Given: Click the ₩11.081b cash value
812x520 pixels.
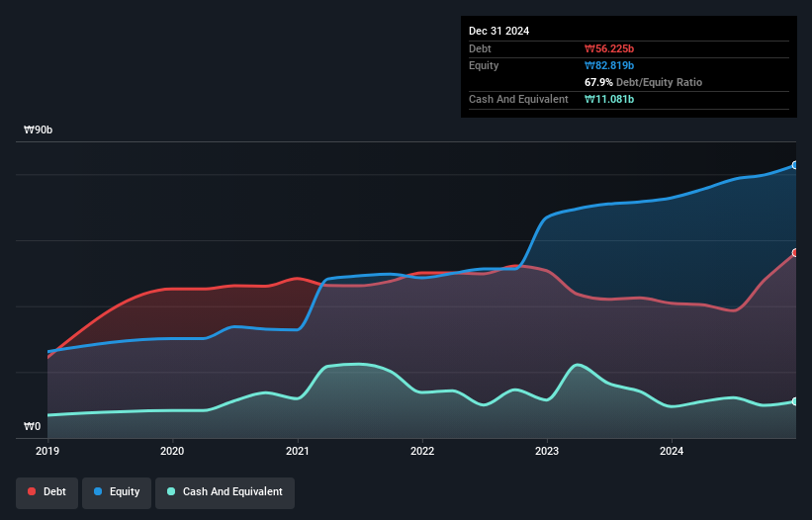Looking at the screenshot, I should 609,99.
